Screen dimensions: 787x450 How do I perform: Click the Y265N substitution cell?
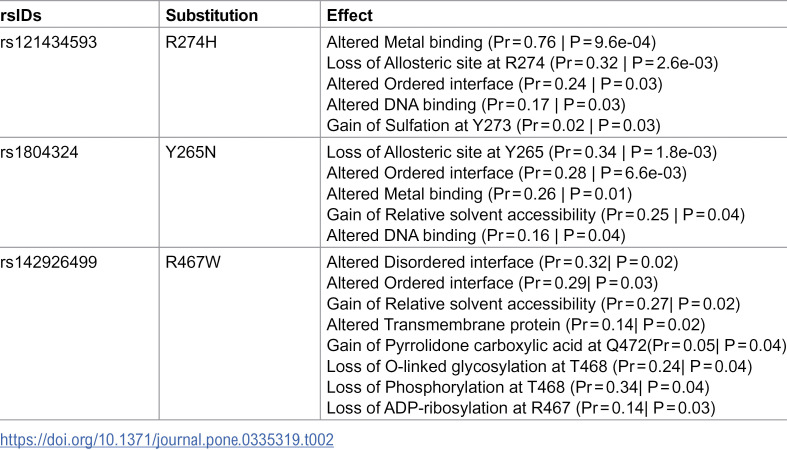[x=191, y=152]
